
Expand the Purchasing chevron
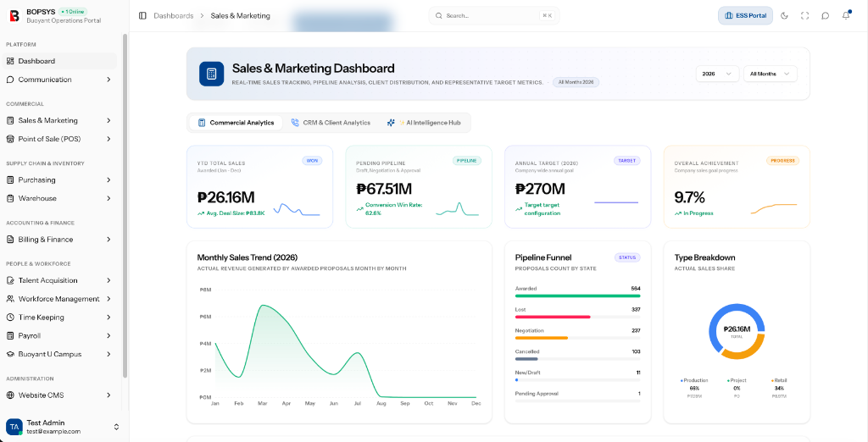point(108,180)
